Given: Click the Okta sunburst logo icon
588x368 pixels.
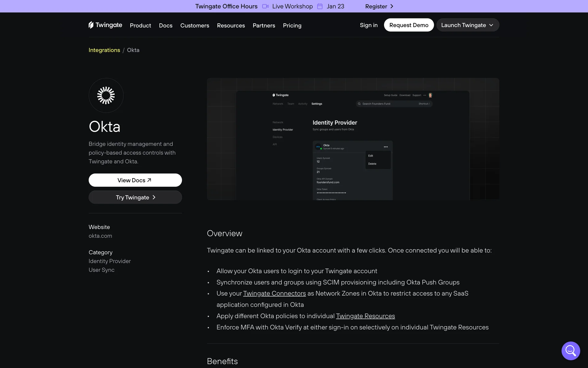Looking at the screenshot, I should point(106,95).
